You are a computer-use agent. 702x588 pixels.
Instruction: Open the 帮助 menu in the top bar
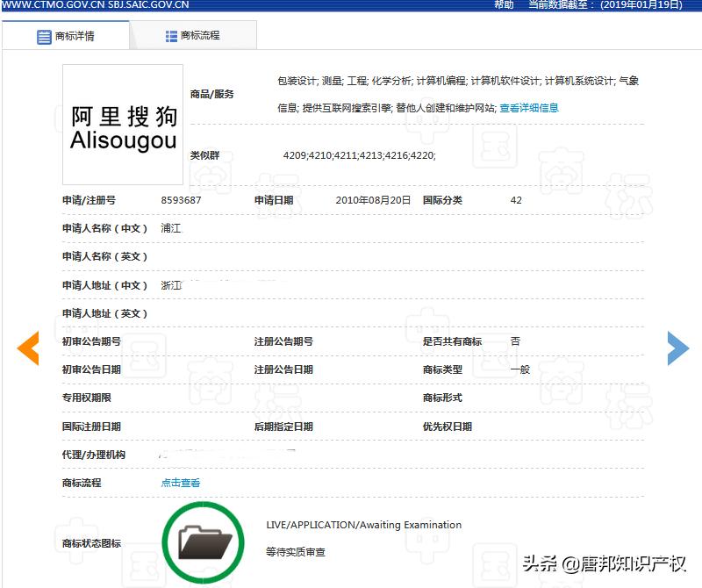tap(500, 7)
